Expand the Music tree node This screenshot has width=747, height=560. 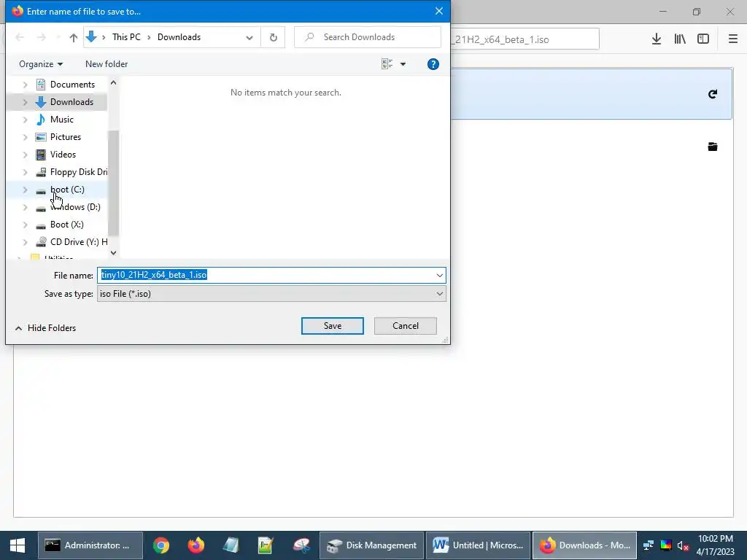(x=26, y=120)
